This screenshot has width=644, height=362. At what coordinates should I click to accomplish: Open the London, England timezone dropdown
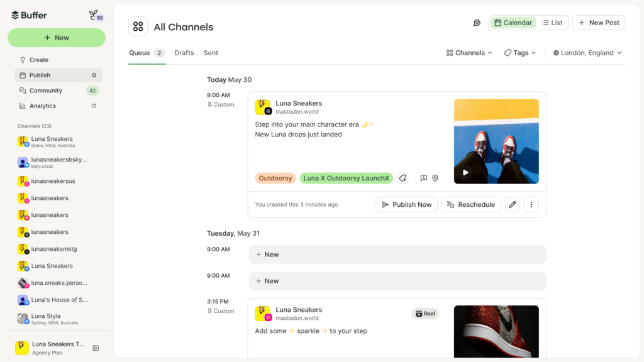coord(587,53)
